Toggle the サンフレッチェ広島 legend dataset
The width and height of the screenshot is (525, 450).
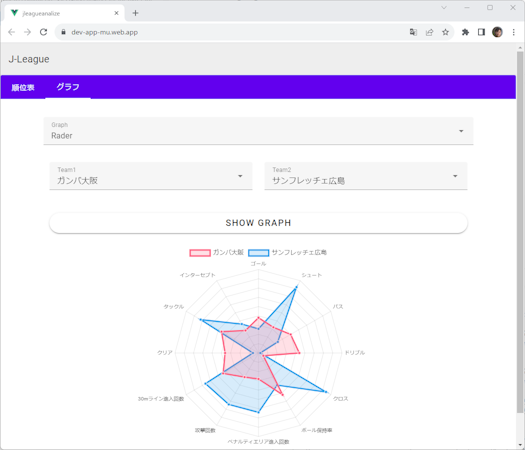click(x=288, y=252)
